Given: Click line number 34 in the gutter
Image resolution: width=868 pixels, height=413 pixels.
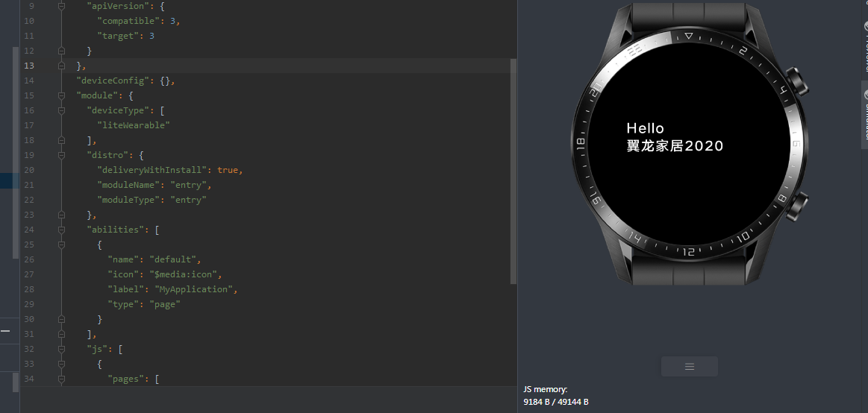Looking at the screenshot, I should pyautogui.click(x=29, y=379).
